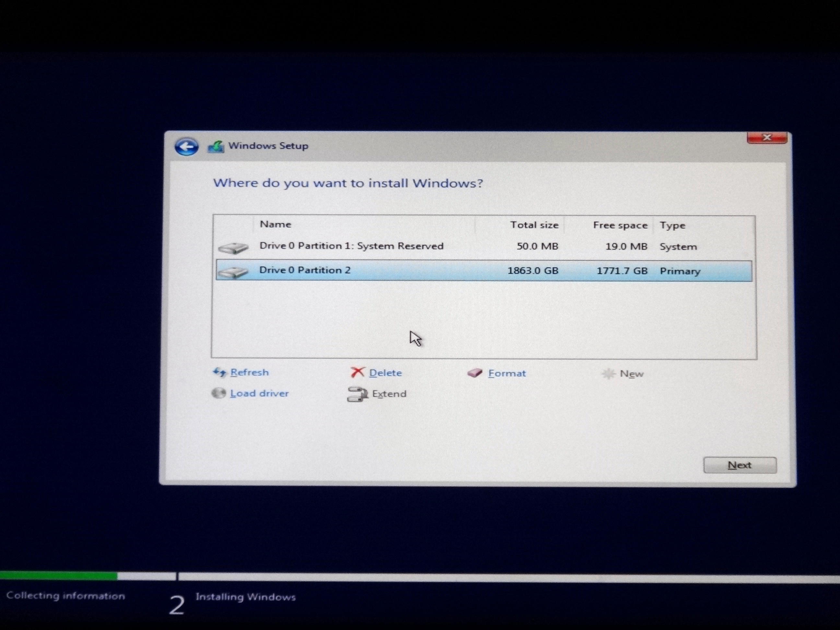840x630 pixels.
Task: Click the Next button
Action: click(740, 465)
